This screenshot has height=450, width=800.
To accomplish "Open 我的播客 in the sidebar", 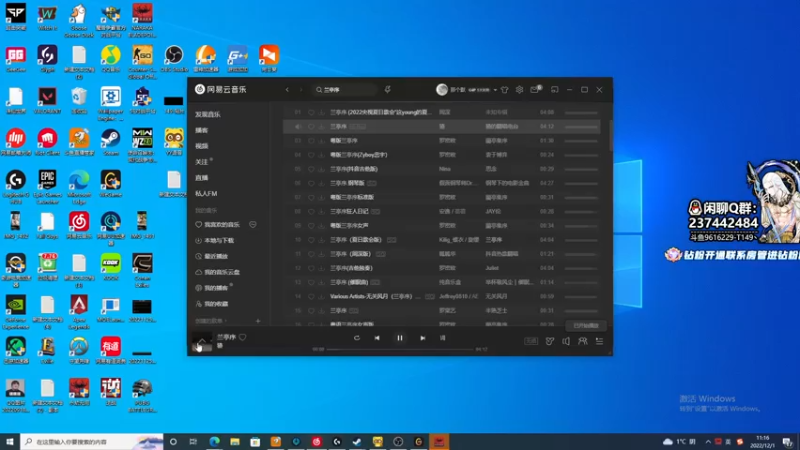I will tap(216, 288).
